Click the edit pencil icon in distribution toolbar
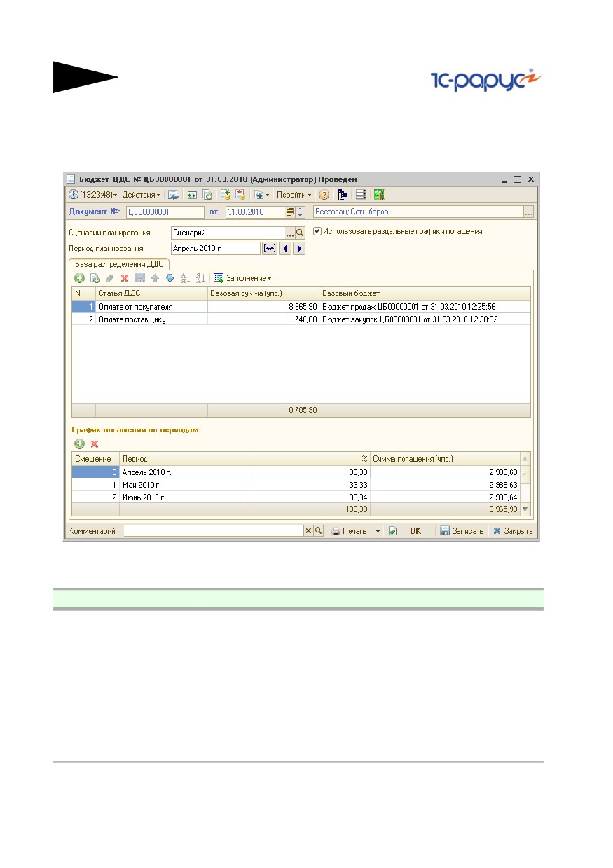 click(109, 278)
